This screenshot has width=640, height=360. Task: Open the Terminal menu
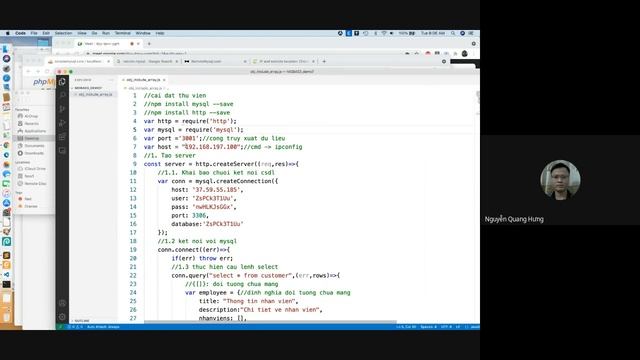click(122, 33)
